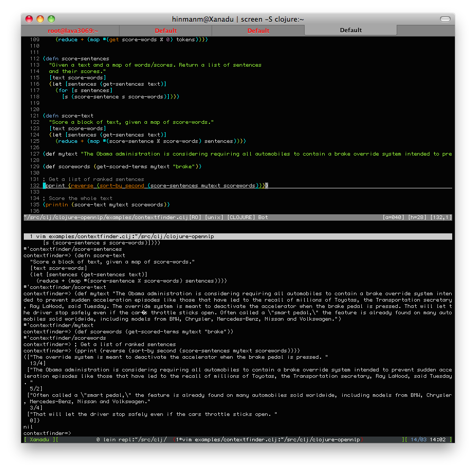Click line 122 docstring 'Score a block of text'
Viewport: 476px width, 472px height.
132,122
